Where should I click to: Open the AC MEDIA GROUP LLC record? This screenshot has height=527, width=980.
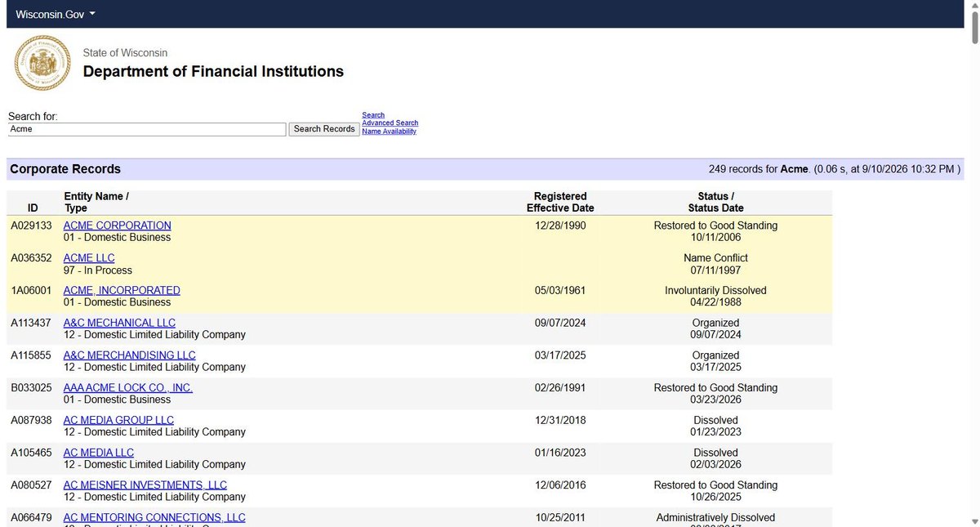118,420
